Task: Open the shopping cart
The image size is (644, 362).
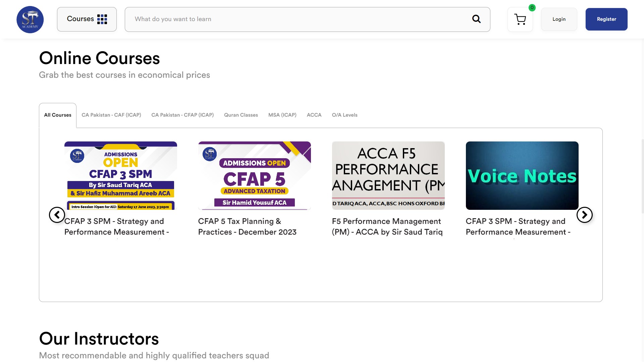Action: [x=520, y=19]
